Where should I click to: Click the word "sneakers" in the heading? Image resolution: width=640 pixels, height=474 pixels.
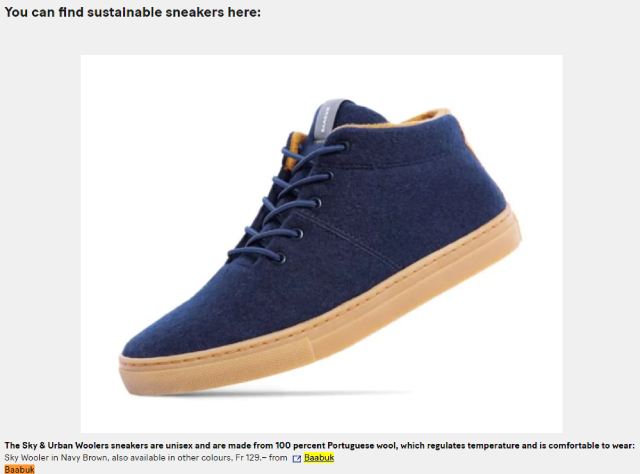[195, 12]
